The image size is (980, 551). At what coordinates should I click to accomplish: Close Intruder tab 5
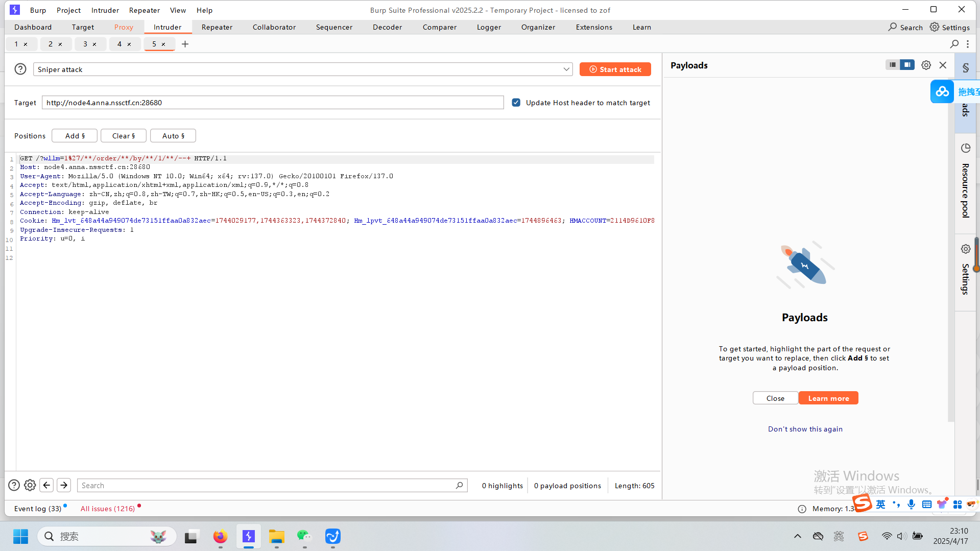tap(163, 44)
